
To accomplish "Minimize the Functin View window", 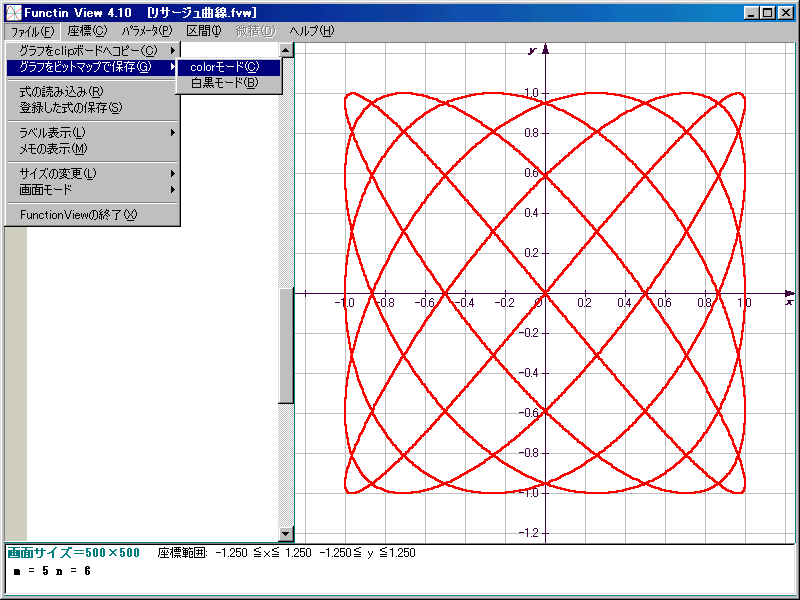I will 751,13.
